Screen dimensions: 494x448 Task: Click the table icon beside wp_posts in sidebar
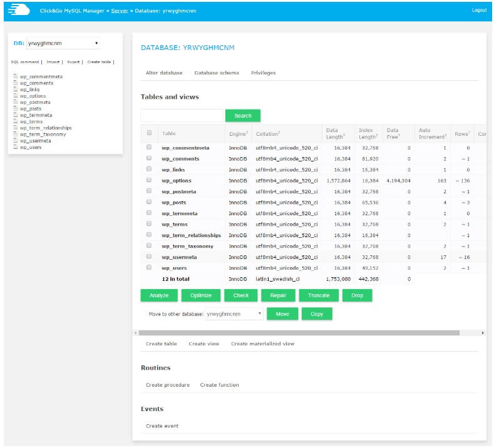[x=16, y=109]
